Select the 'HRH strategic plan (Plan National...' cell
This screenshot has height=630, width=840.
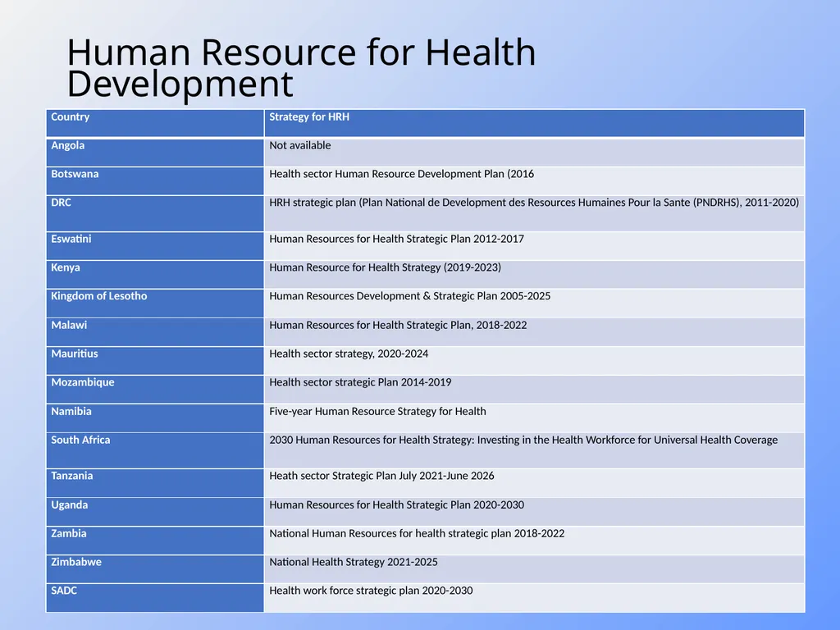pos(534,213)
